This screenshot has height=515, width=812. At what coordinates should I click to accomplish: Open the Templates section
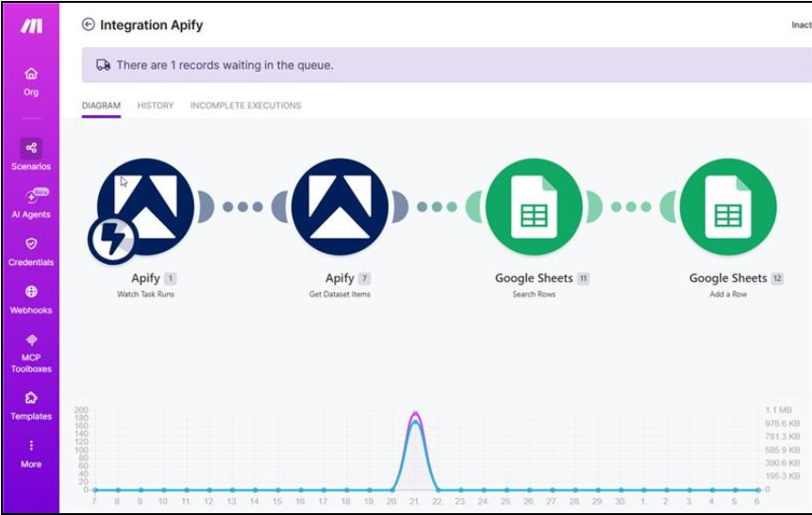(x=31, y=406)
